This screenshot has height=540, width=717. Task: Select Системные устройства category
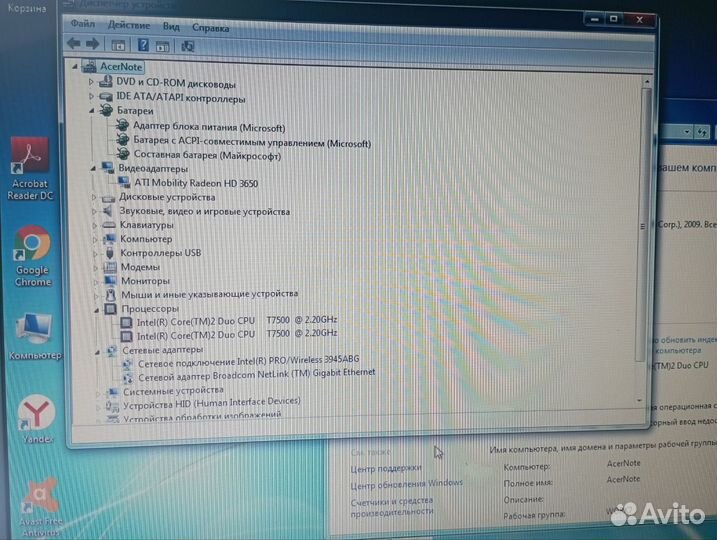pyautogui.click(x=173, y=391)
